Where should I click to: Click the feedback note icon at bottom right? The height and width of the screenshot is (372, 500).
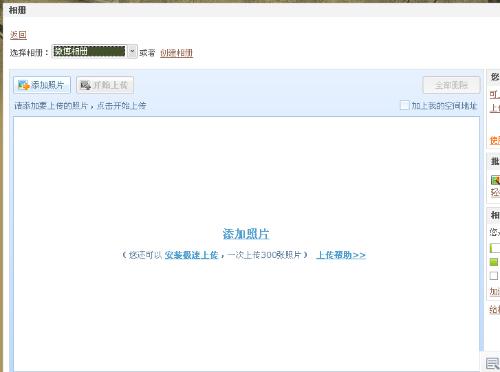point(493,363)
